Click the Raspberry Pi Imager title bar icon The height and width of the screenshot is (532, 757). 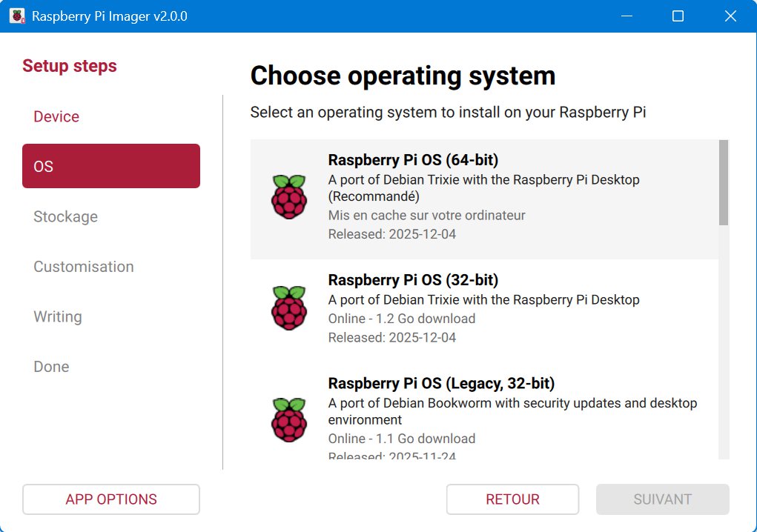17,16
